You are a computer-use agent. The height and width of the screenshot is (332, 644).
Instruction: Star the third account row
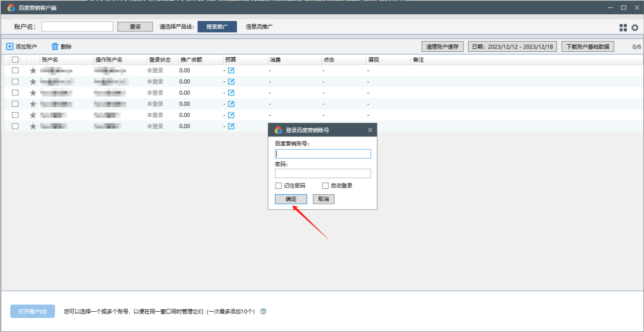click(33, 93)
